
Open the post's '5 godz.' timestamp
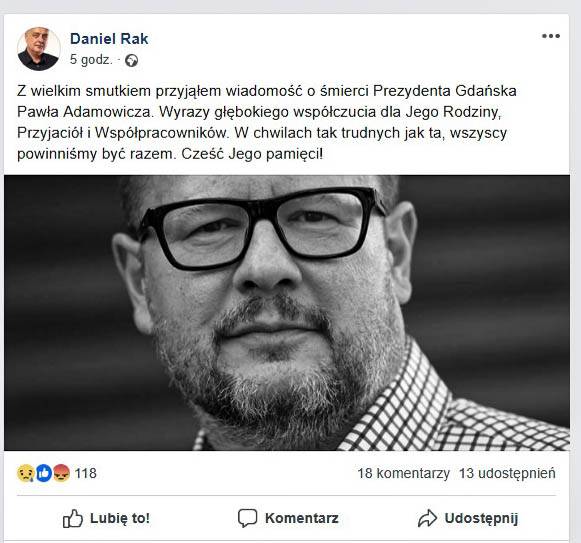[91, 60]
